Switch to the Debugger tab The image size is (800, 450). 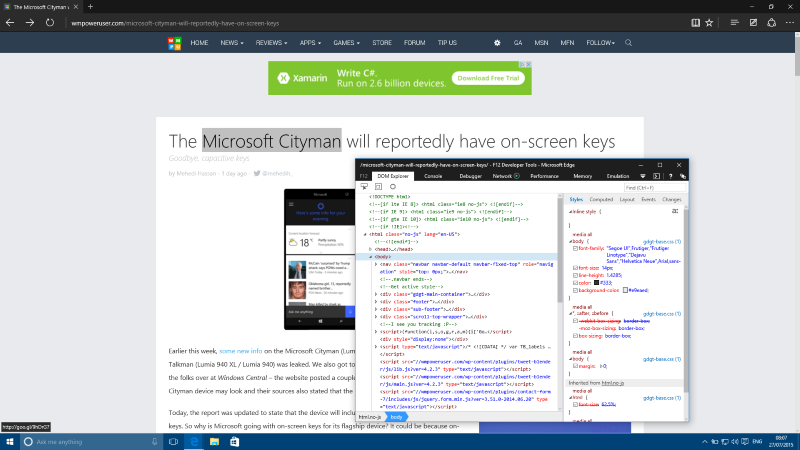470,176
